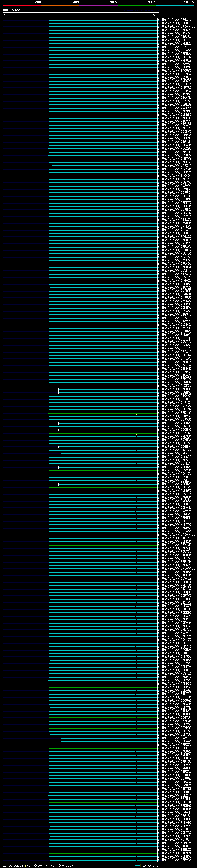Open hit UniRef100_O24310
Screen dimensions: 197x868
click(x=177, y=20)
